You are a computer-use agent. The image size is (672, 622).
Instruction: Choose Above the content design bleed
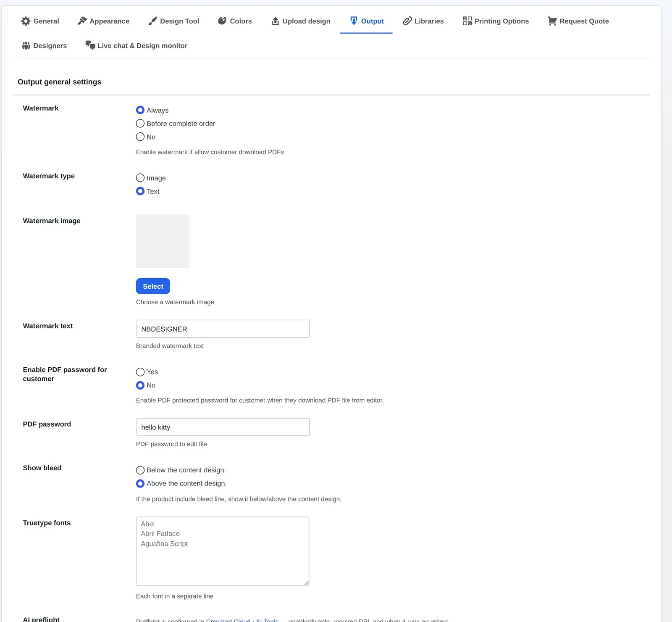(x=140, y=484)
